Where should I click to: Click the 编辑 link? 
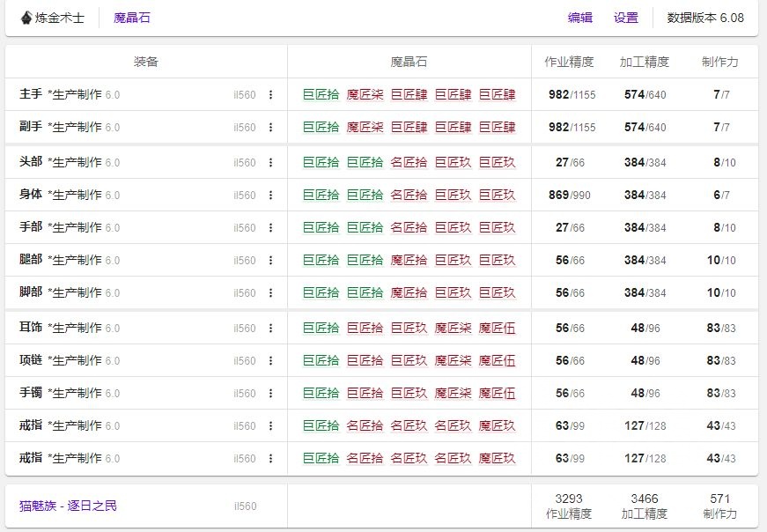pyautogui.click(x=580, y=18)
